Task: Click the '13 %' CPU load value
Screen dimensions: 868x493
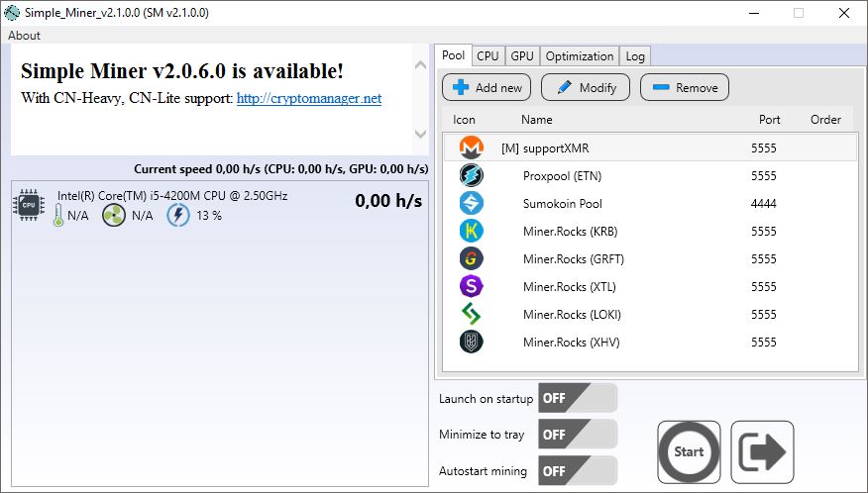Action: click(x=209, y=216)
